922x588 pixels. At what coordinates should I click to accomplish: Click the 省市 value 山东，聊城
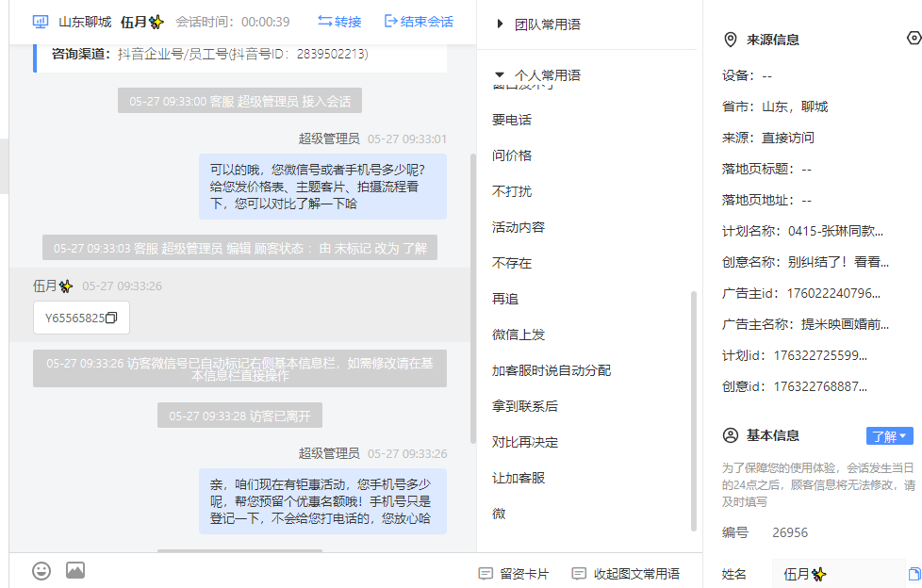[795, 107]
